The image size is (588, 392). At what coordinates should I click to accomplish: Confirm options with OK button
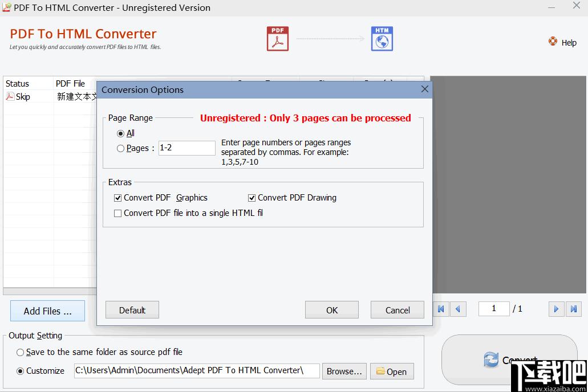(x=331, y=310)
